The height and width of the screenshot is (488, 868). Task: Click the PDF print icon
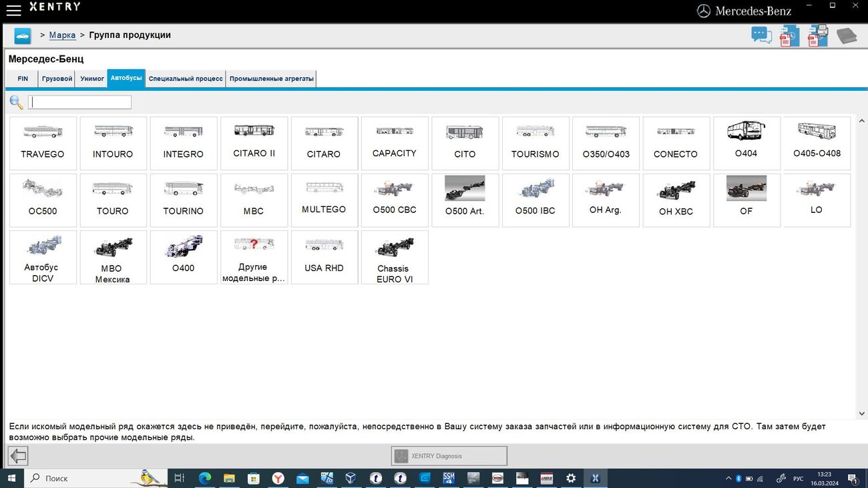[x=818, y=35]
